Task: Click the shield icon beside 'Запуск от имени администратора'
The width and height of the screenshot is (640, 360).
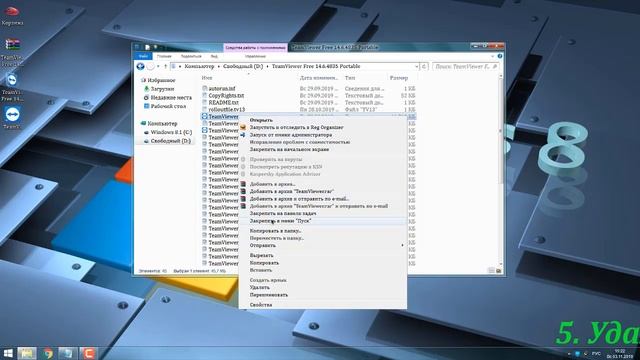Action: (x=243, y=135)
